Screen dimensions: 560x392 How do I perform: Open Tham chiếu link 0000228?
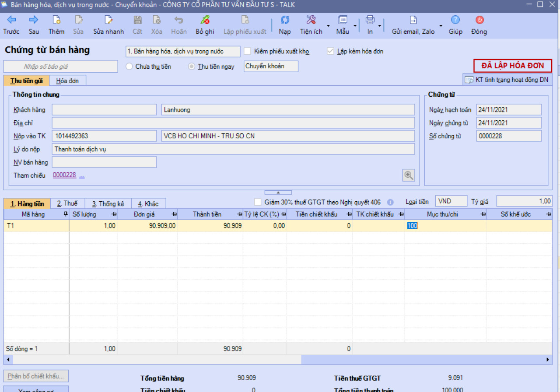[x=64, y=175]
